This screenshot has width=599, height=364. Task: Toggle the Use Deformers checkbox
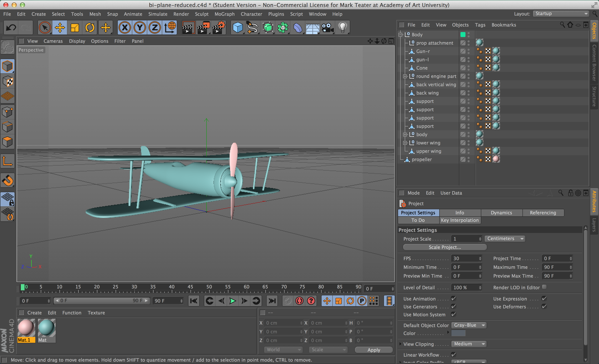(544, 306)
